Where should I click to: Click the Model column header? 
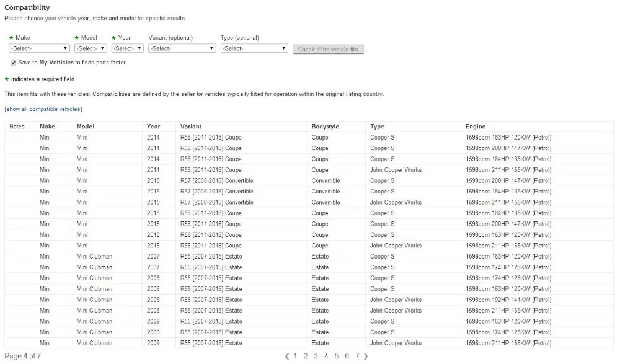pyautogui.click(x=86, y=127)
